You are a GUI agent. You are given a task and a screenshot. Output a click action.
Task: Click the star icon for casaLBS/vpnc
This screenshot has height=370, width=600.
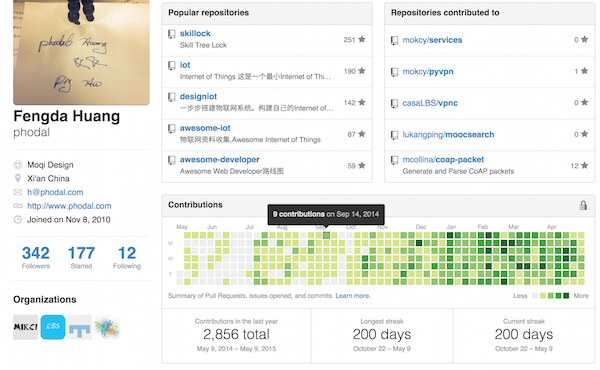[584, 102]
